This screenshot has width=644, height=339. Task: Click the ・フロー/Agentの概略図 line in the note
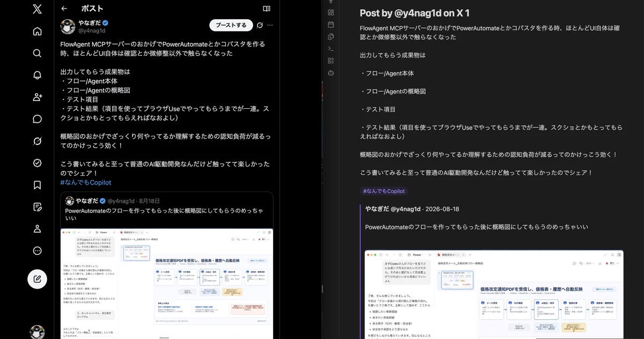(393, 91)
